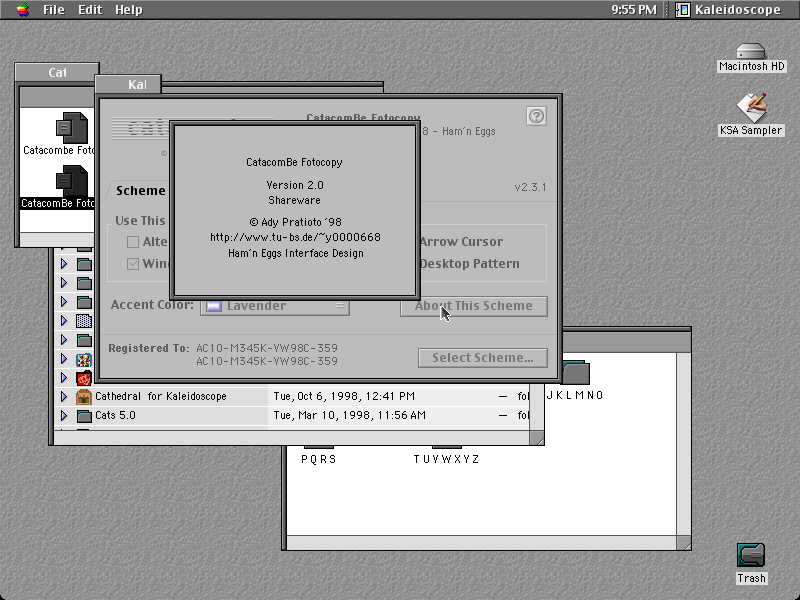Click the Lavender color swatch
Viewport: 800px width, 600px height.
pos(213,306)
